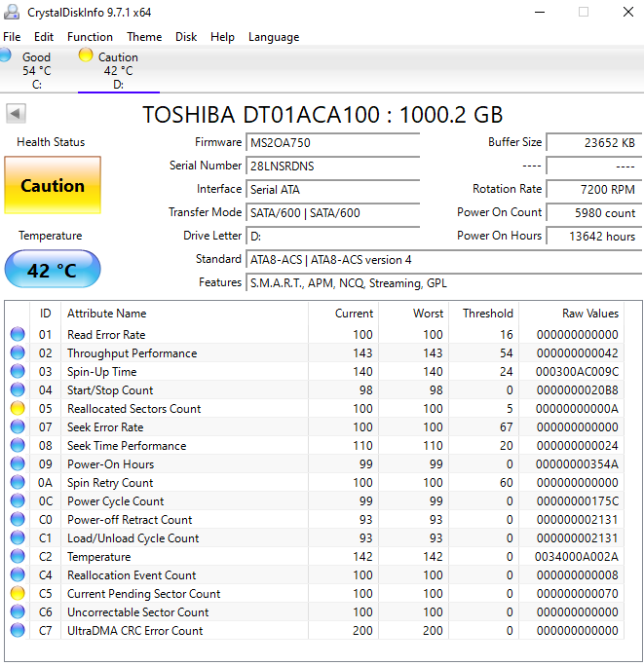Click the Buffer Size value 23652 KB

594,142
